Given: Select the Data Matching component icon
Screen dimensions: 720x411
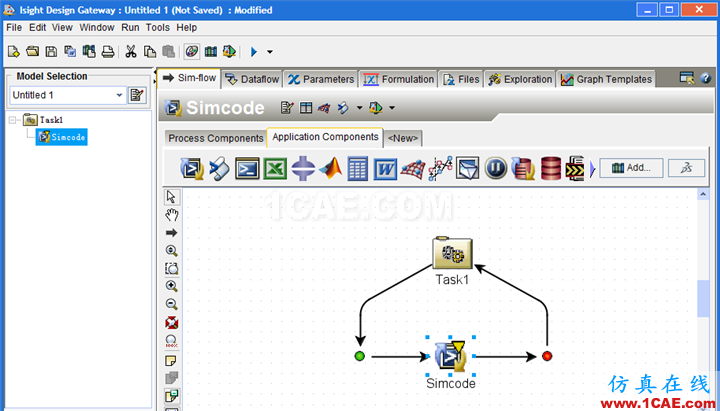Looking at the screenshot, I should pyautogui.click(x=440, y=169).
